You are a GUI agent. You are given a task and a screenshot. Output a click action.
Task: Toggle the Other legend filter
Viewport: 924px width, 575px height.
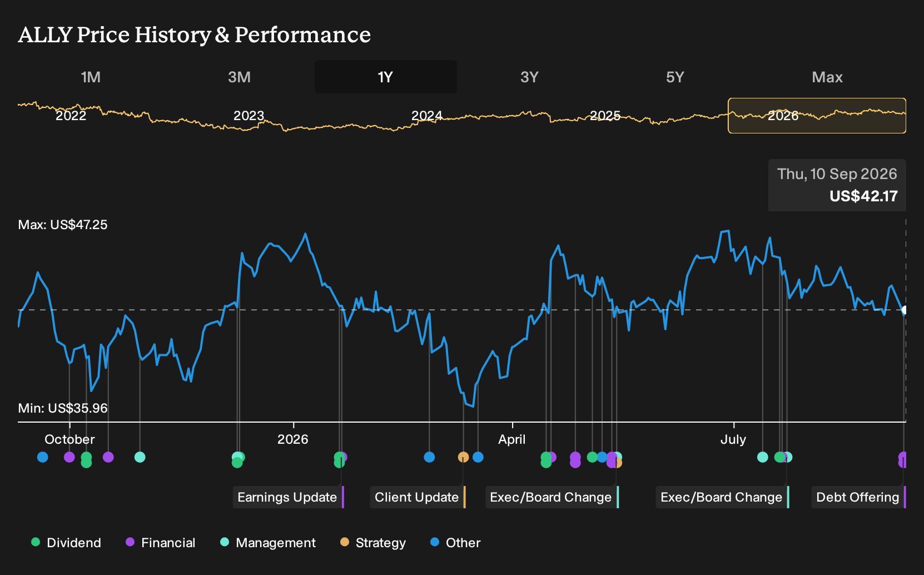pyautogui.click(x=455, y=543)
